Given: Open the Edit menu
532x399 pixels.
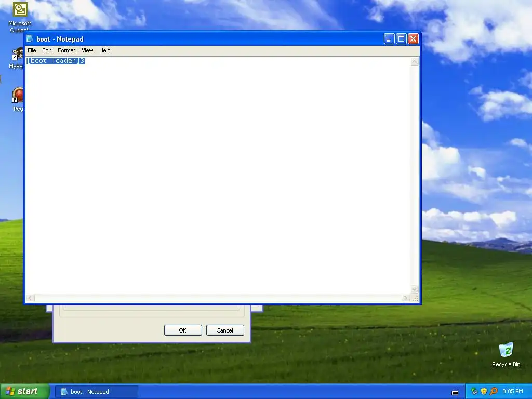Looking at the screenshot, I should pyautogui.click(x=47, y=50).
